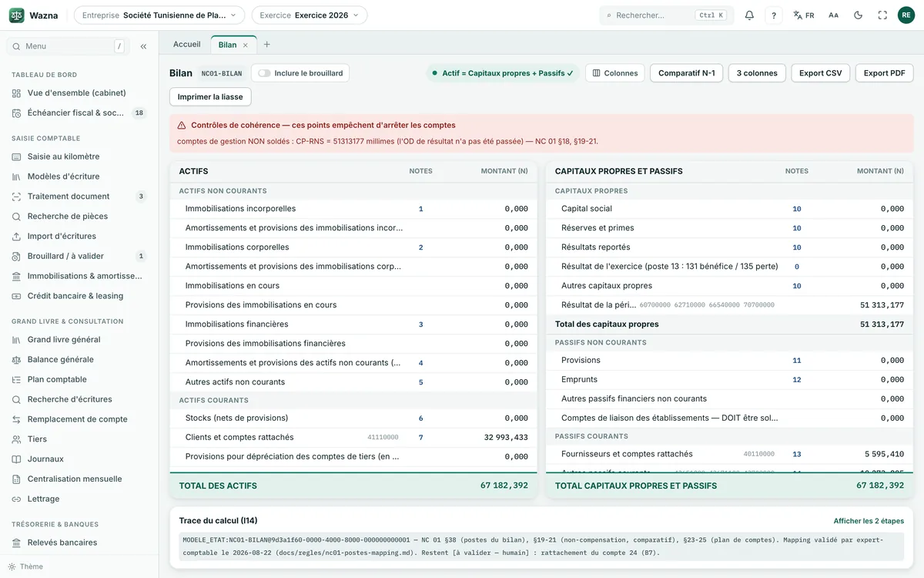The height and width of the screenshot is (578, 924).
Task: Click the 32 993,433 Clients amount
Action: click(506, 438)
